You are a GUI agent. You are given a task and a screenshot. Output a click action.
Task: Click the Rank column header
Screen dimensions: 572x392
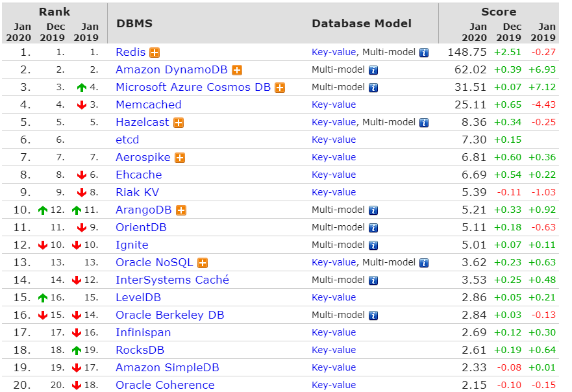pyautogui.click(x=55, y=12)
